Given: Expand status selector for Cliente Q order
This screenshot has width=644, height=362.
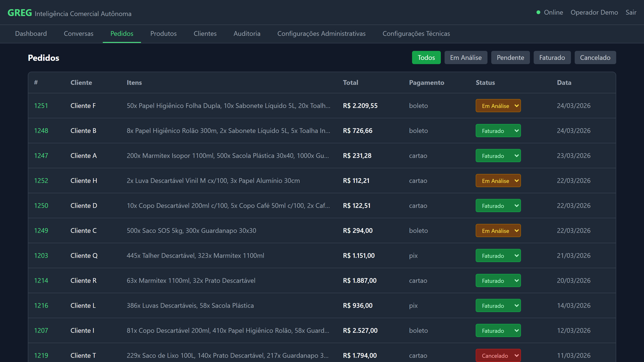Looking at the screenshot, I should click(x=498, y=255).
